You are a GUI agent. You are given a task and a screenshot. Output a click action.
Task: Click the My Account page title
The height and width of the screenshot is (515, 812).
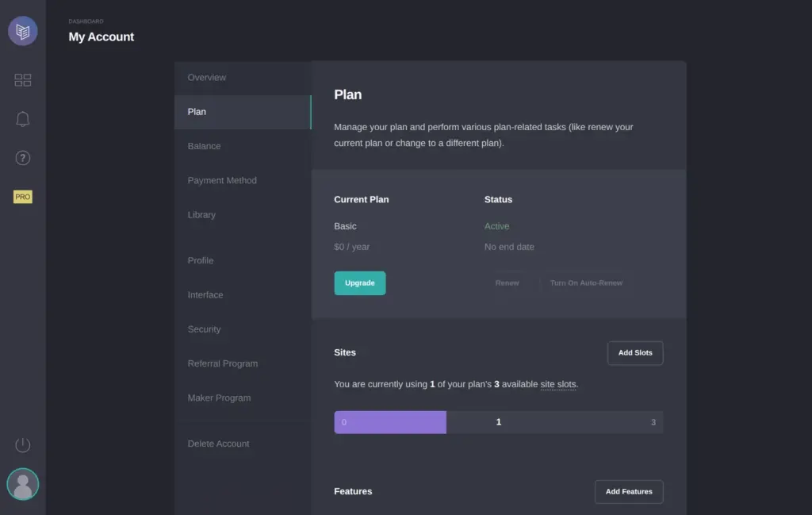click(101, 37)
